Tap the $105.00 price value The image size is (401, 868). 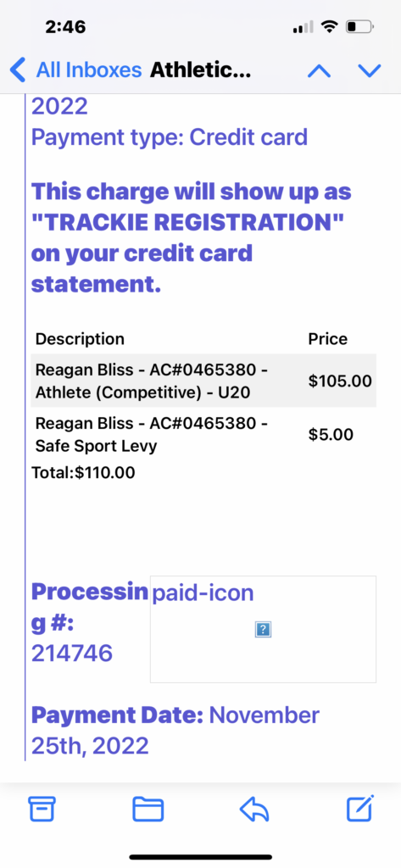(x=340, y=381)
